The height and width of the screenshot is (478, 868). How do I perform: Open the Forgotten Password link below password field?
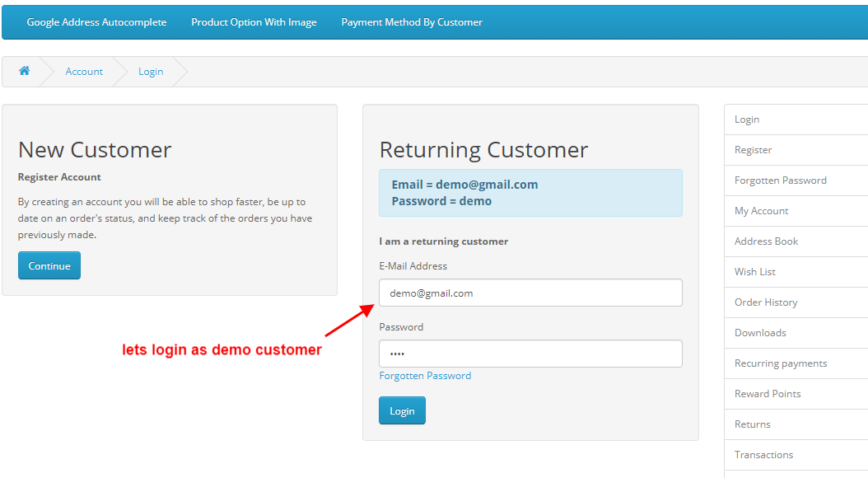[425, 375]
